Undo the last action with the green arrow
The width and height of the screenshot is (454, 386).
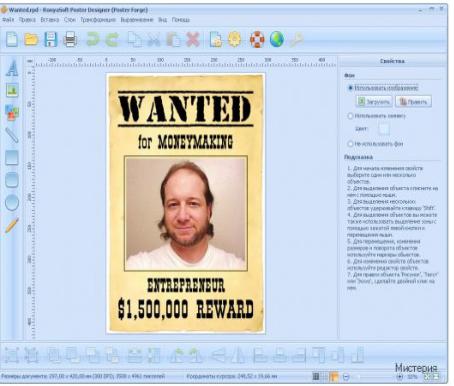click(93, 39)
